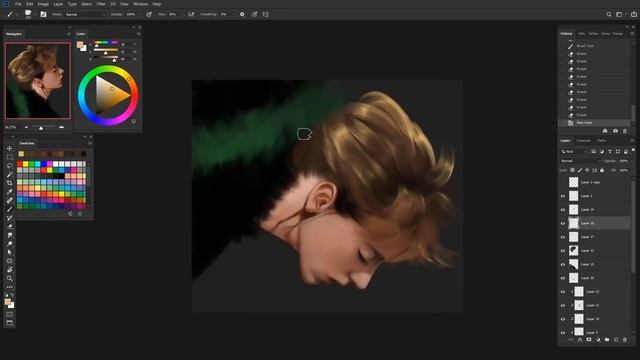Screen dimensions: 640x360
Task: Open the File menu
Action: [x=18, y=4]
